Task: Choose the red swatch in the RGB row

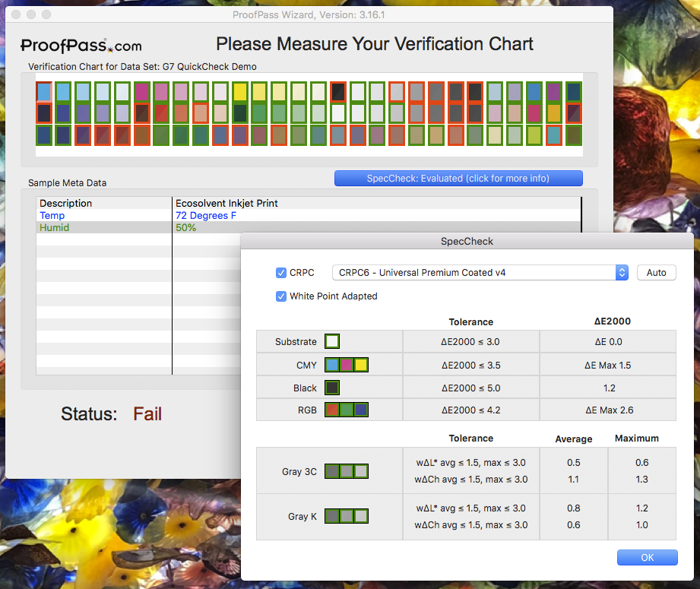Action: pyautogui.click(x=331, y=410)
